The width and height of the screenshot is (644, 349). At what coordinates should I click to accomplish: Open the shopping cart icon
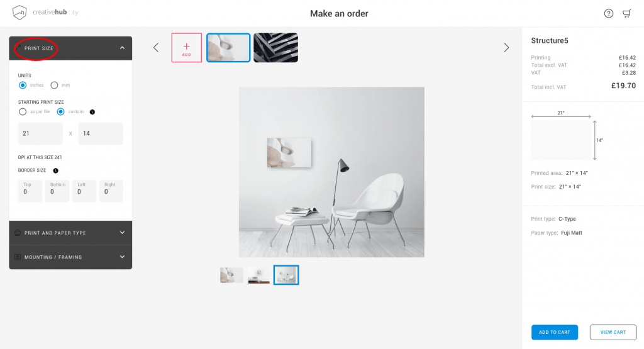point(627,14)
